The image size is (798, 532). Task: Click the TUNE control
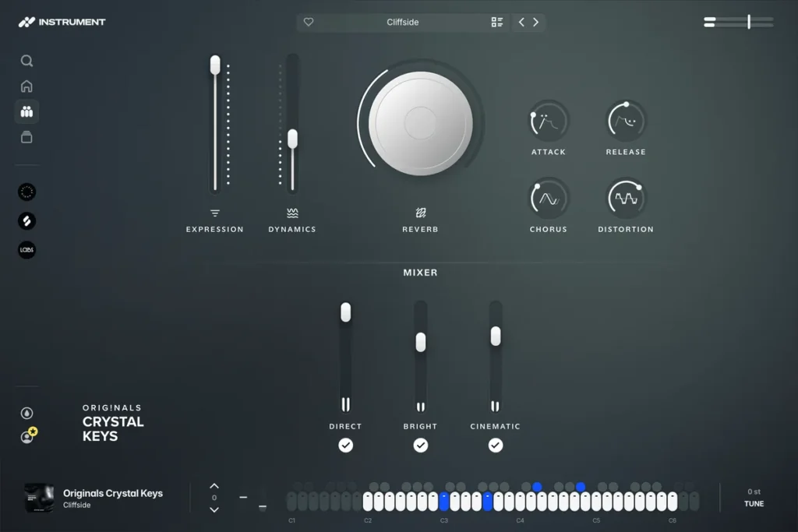click(x=754, y=503)
